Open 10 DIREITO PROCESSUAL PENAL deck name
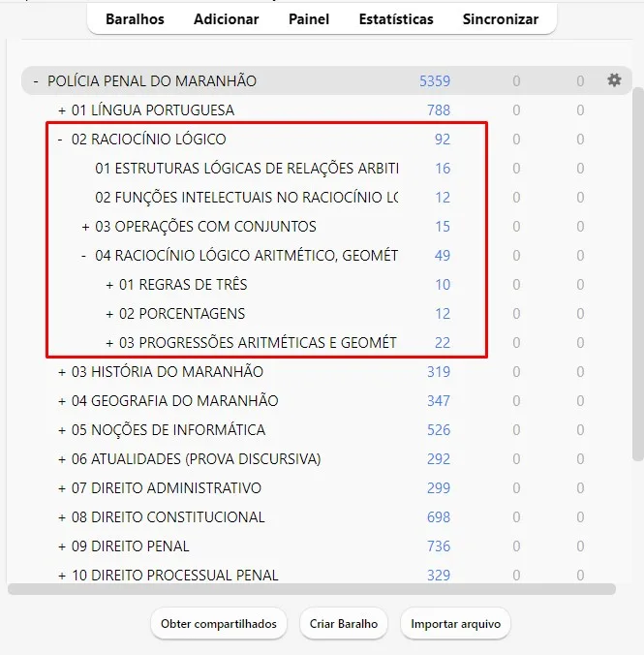This screenshot has width=644, height=655. coord(174,576)
